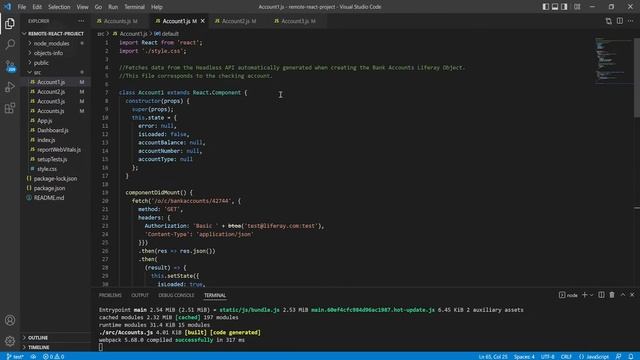Open File menu
This screenshot has width=640, height=360.
click(22, 7)
